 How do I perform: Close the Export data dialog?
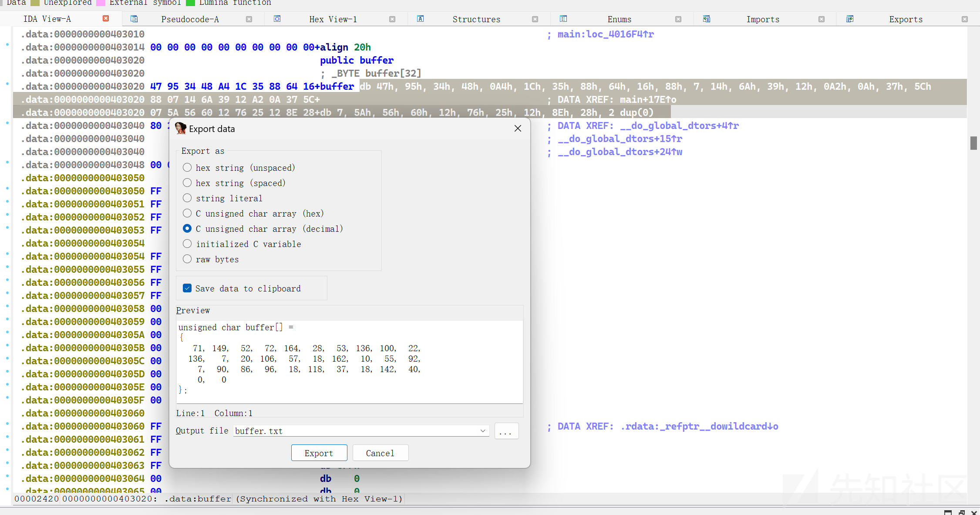pos(518,129)
